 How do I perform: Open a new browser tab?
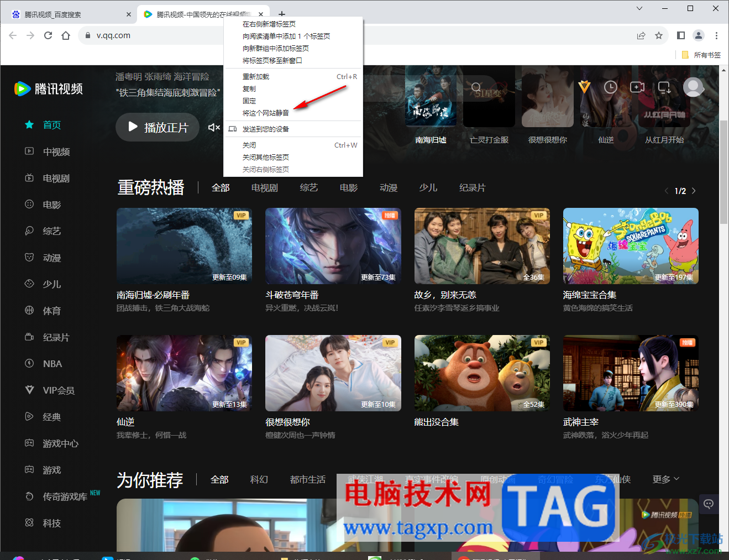282,14
